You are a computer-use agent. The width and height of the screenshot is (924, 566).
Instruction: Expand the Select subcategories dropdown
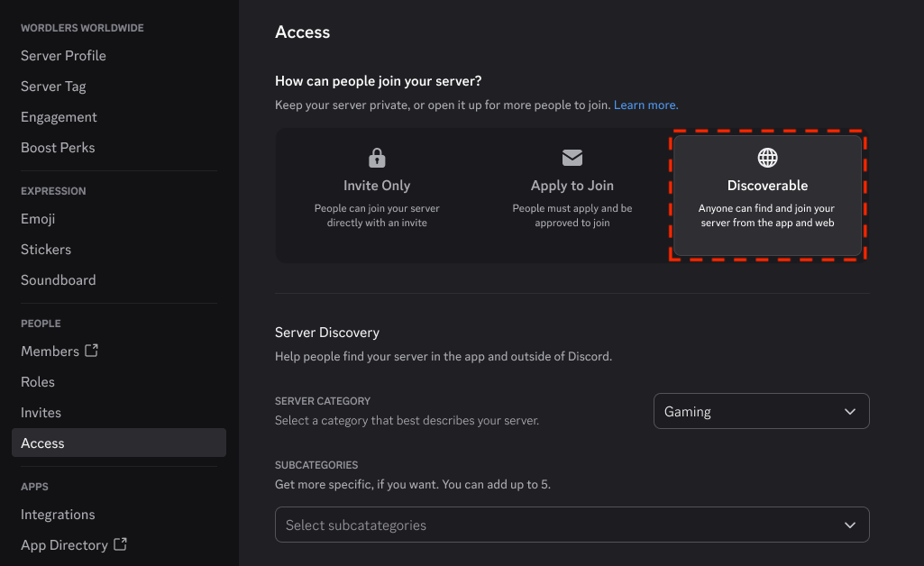click(x=572, y=525)
